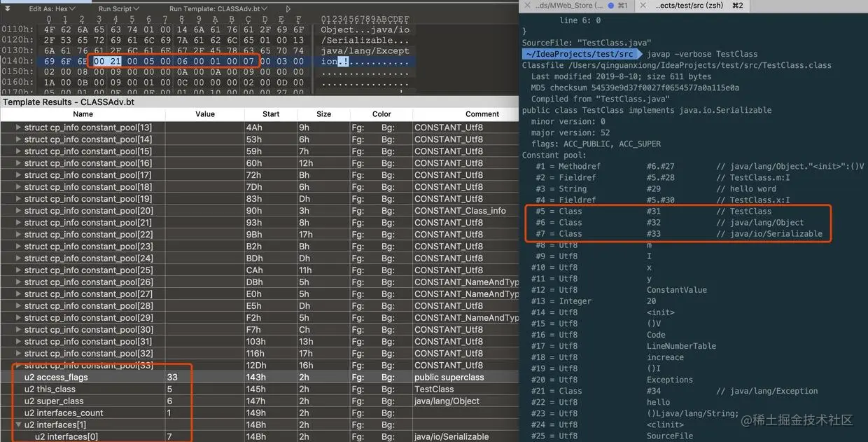Expand the constant_pool[13] struct node

click(x=19, y=127)
